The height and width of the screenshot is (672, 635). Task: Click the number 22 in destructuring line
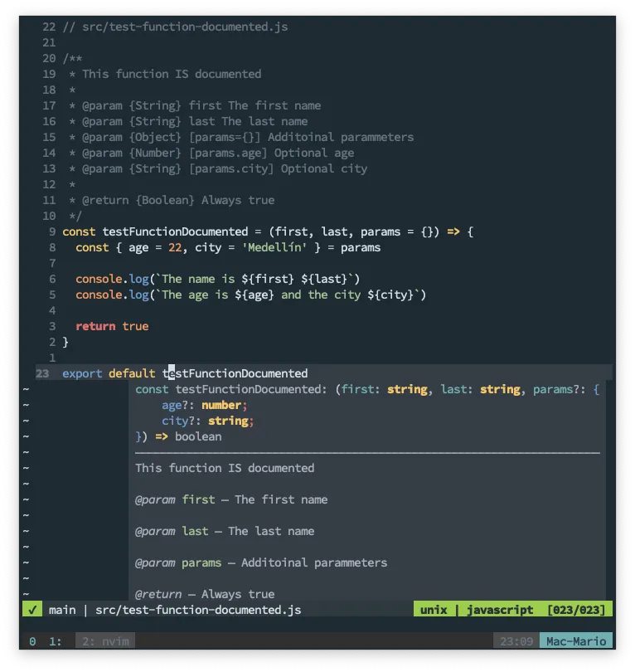click(175, 247)
